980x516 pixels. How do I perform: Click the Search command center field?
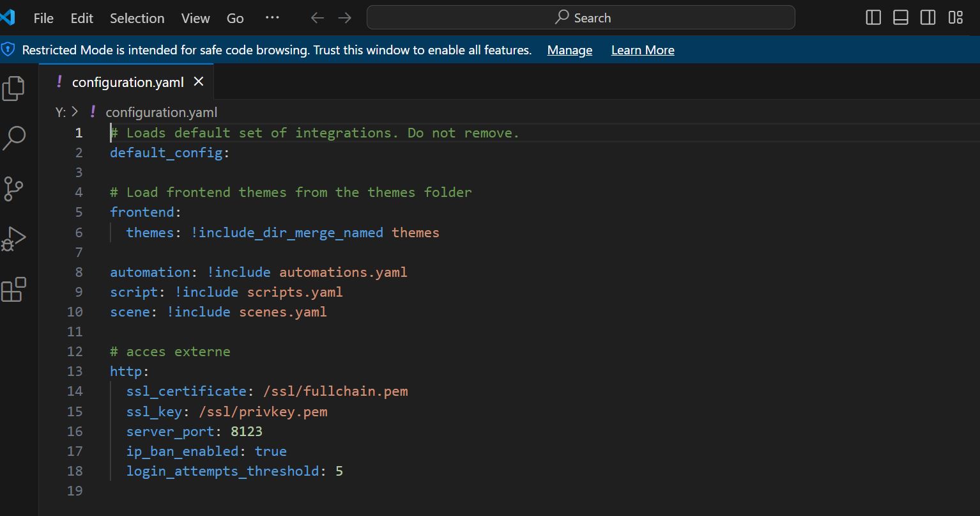pyautogui.click(x=581, y=18)
